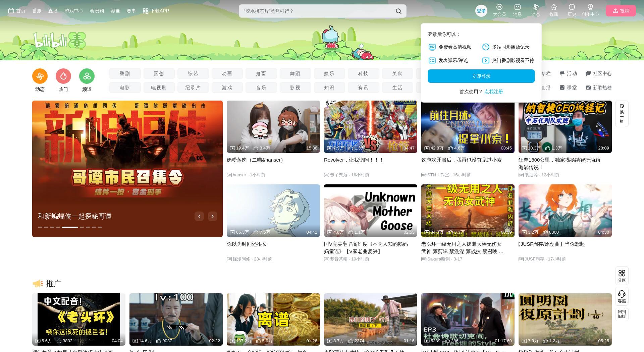Open video thumbnail 奶粉蒸肉
The height and width of the screenshot is (352, 644).
(x=273, y=127)
